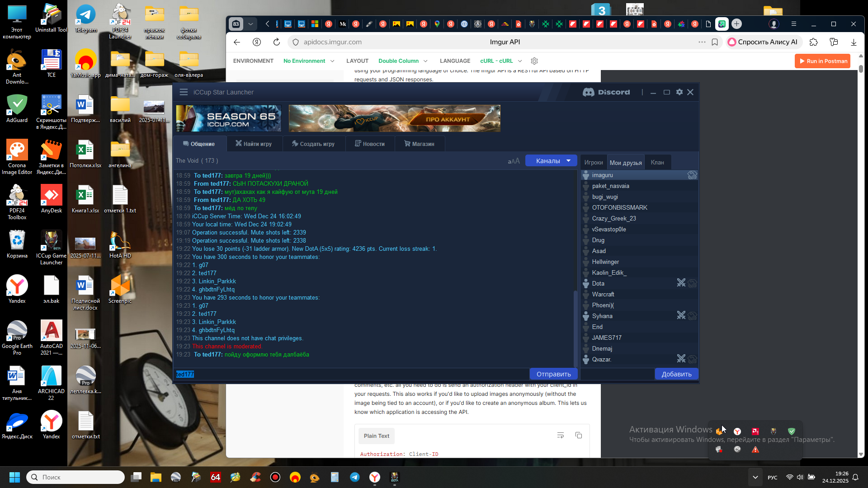
Task: Switch to the Найти игру tab
Action: click(x=254, y=144)
